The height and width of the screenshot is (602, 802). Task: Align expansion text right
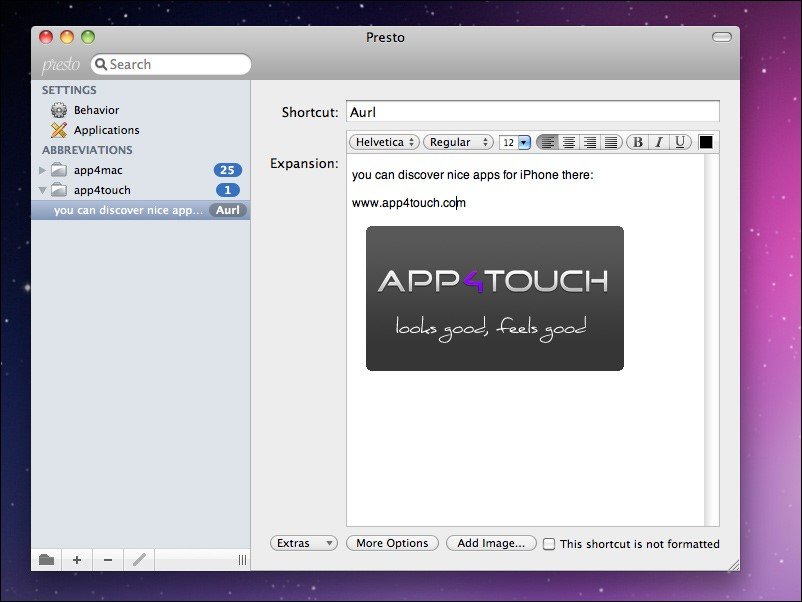click(x=590, y=142)
